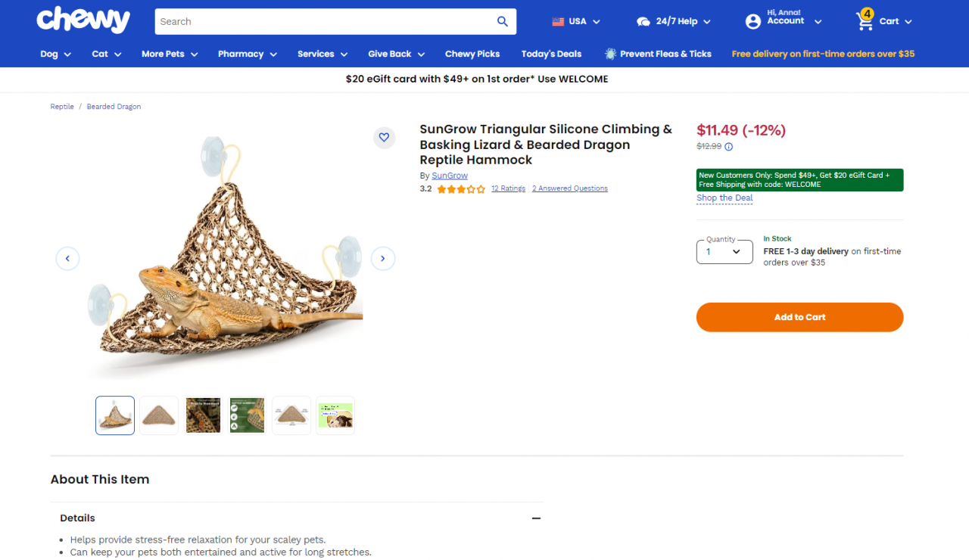Viewport: 969px width, 560px height.
Task: Click the magnifying glass search icon
Action: (x=502, y=21)
